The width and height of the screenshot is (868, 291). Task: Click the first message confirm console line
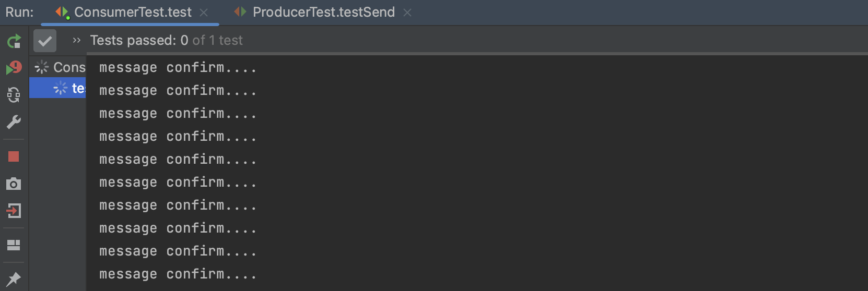(x=178, y=68)
